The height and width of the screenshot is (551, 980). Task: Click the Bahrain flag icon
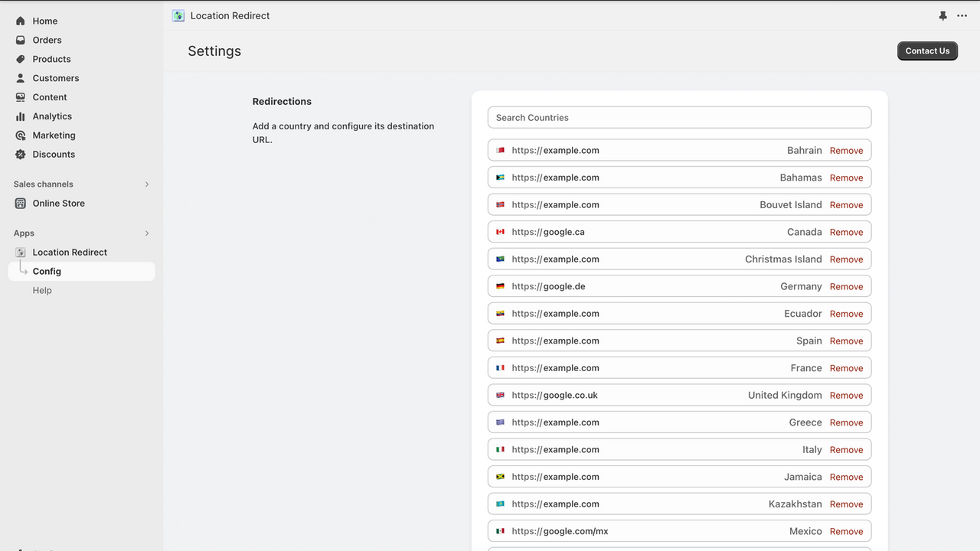(x=501, y=151)
